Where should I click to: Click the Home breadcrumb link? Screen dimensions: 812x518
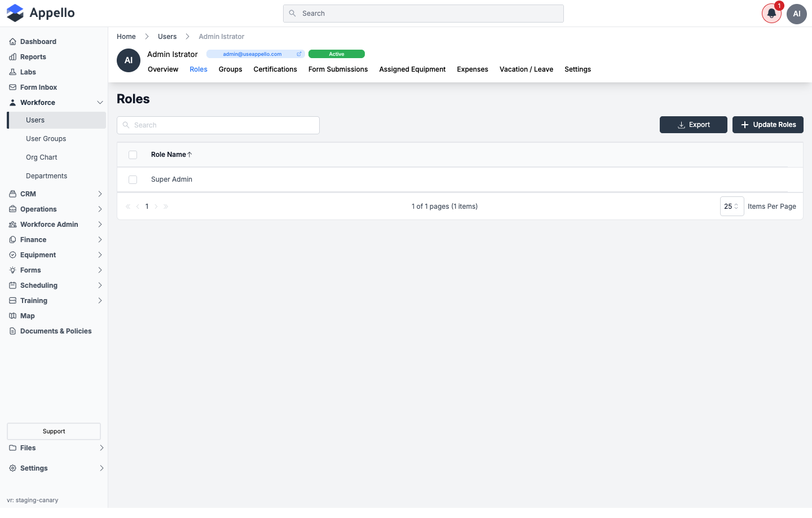(126, 37)
